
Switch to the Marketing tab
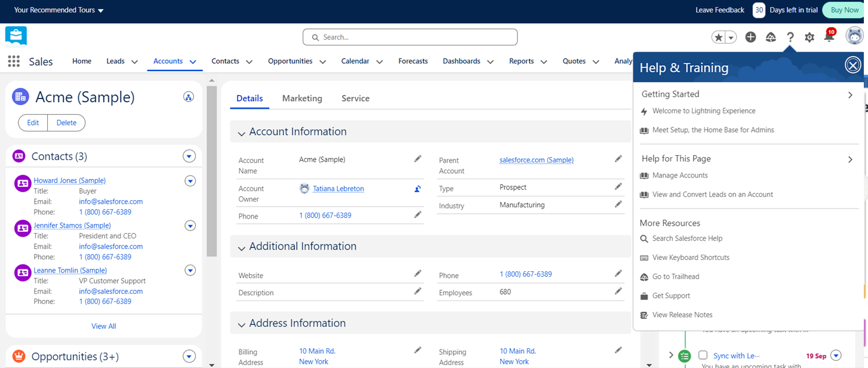click(x=302, y=98)
